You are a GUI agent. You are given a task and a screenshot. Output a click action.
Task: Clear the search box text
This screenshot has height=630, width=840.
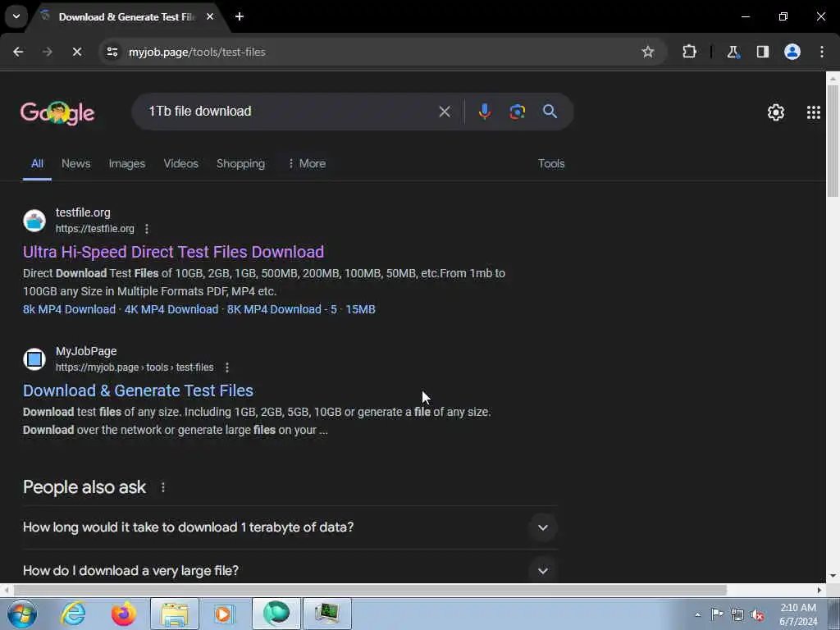pos(444,112)
